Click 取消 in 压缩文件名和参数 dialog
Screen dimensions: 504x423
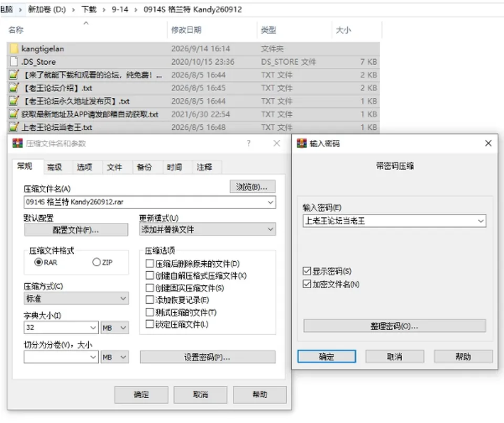(x=201, y=395)
